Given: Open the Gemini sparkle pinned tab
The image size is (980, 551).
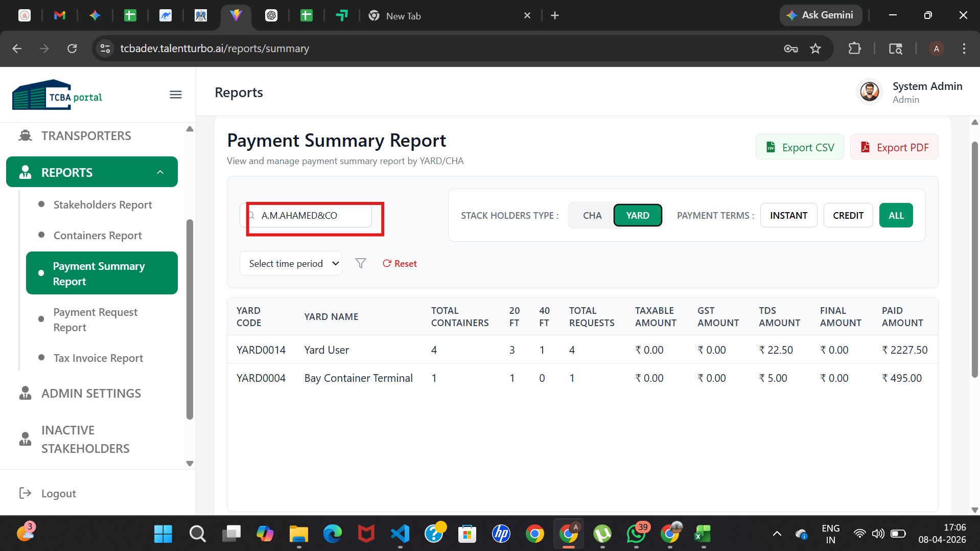Looking at the screenshot, I should coord(95,15).
